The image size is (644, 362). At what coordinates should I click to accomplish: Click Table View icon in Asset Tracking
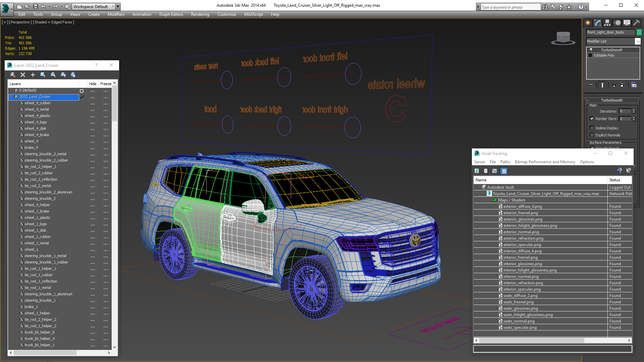(504, 171)
